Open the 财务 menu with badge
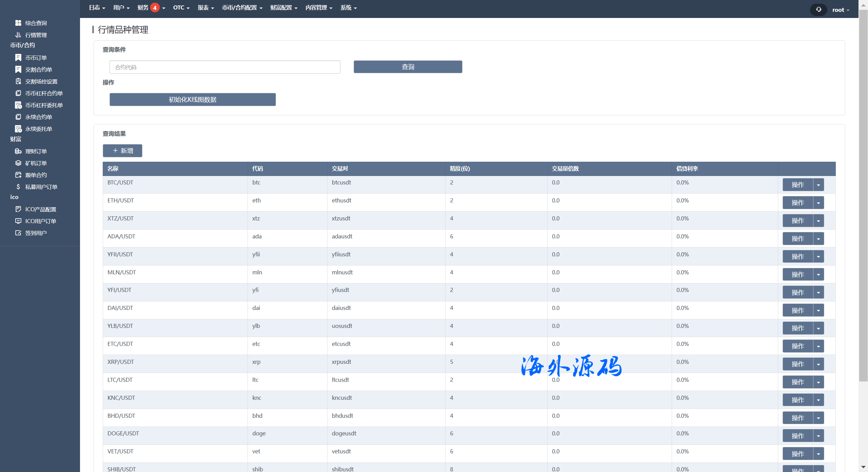The width and height of the screenshot is (868, 472). point(151,7)
